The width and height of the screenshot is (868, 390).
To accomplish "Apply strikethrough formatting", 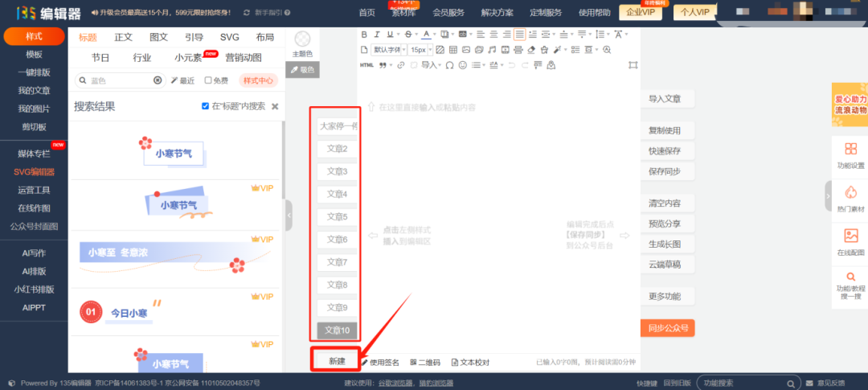I will pos(408,35).
